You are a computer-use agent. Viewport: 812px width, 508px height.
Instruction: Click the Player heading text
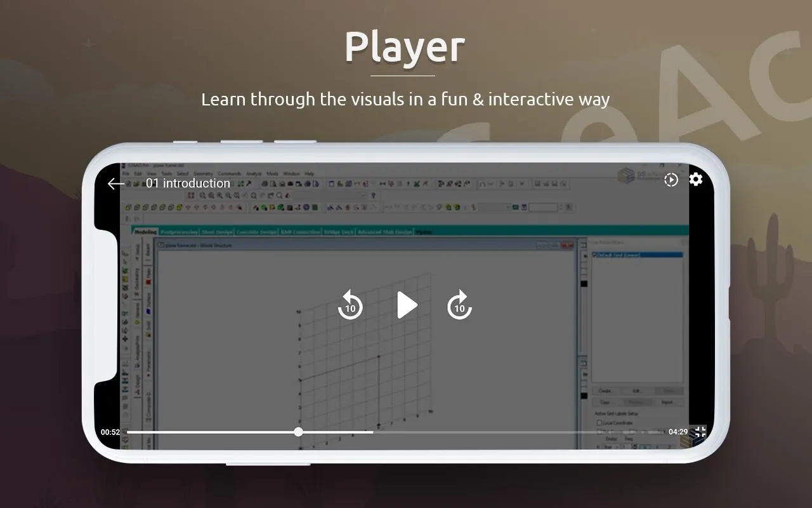coord(405,47)
